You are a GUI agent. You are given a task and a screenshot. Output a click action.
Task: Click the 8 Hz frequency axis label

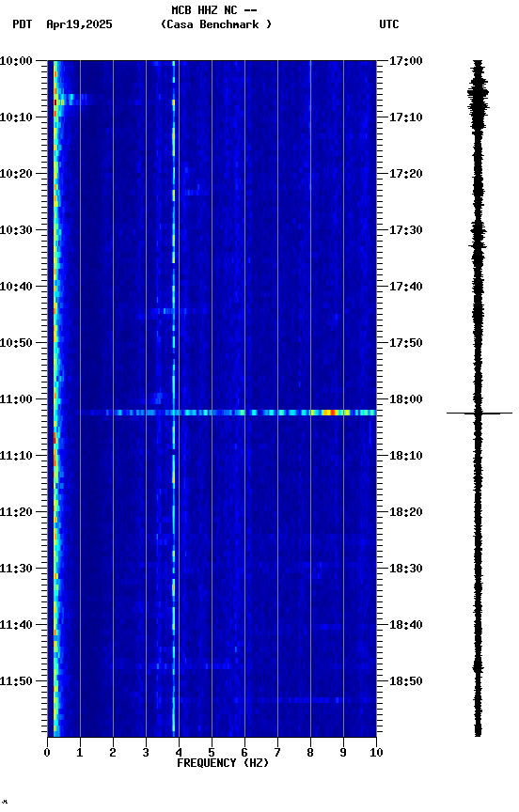(310, 753)
